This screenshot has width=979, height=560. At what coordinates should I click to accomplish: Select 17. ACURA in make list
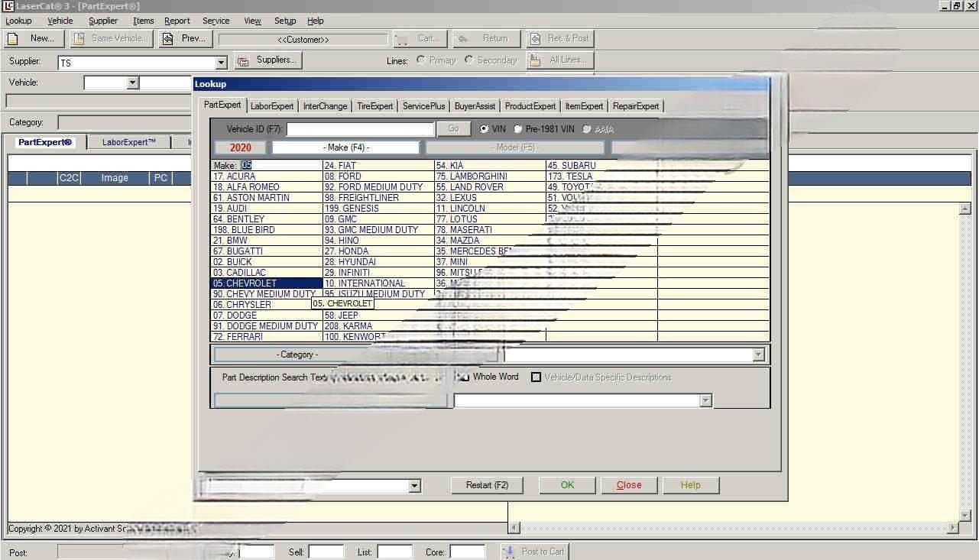point(267,176)
